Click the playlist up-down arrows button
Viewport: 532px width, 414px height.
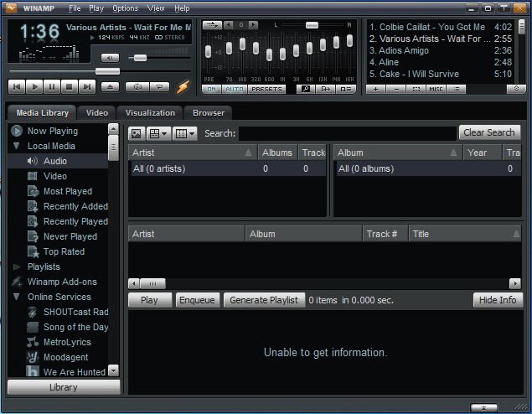(x=516, y=89)
